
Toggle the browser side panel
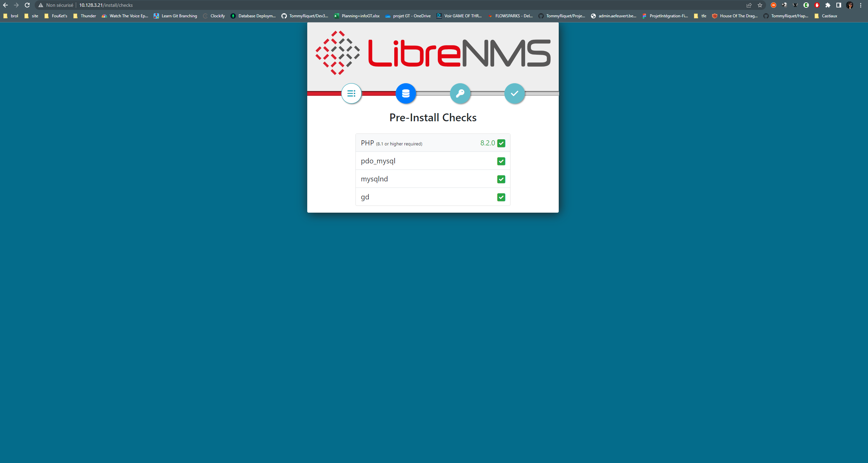(x=839, y=5)
